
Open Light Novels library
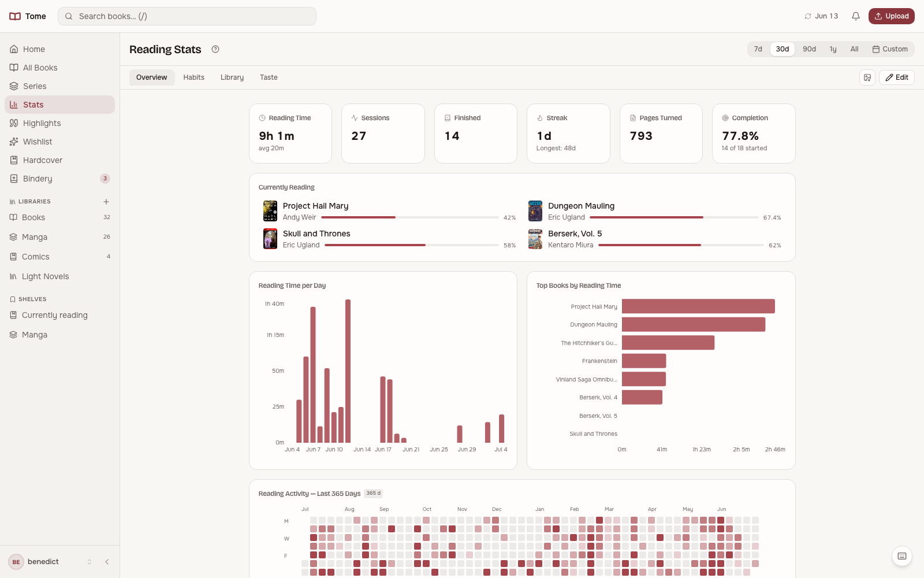[x=60, y=276]
